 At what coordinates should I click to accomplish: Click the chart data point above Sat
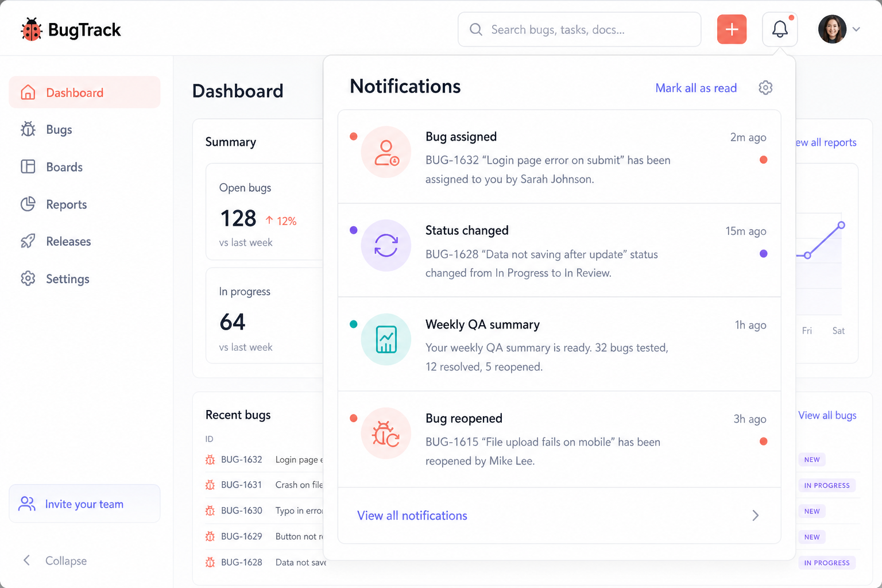pos(841,225)
